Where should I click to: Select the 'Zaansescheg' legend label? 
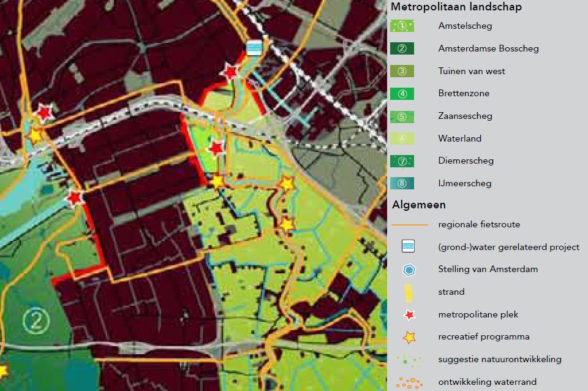465,116
